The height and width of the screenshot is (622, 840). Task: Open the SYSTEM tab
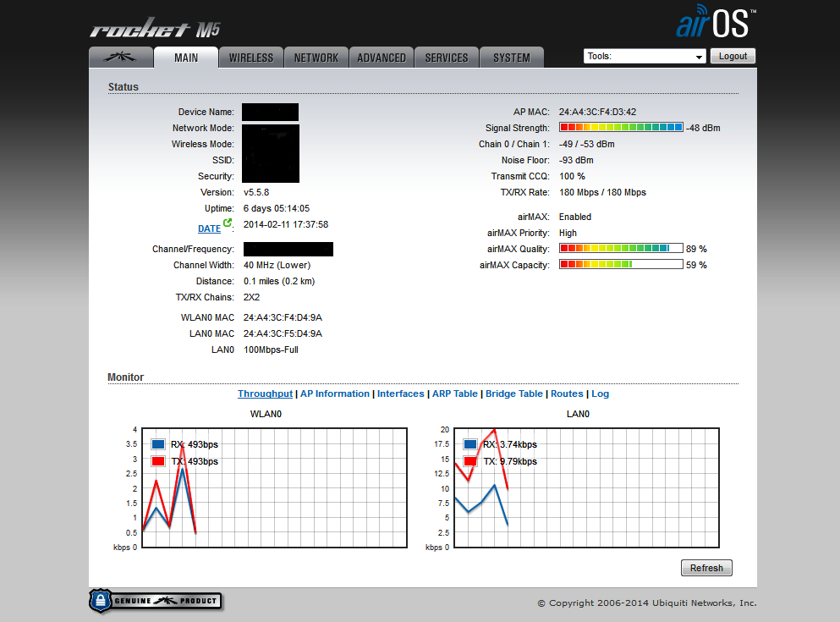click(x=512, y=58)
